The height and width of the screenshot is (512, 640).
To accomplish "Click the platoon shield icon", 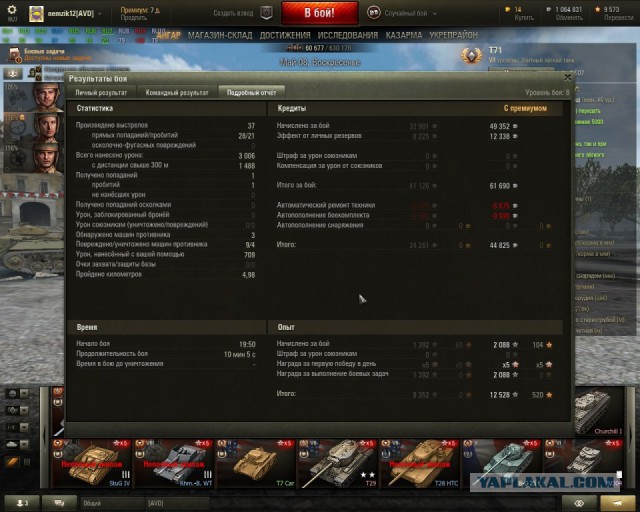I will [266, 13].
